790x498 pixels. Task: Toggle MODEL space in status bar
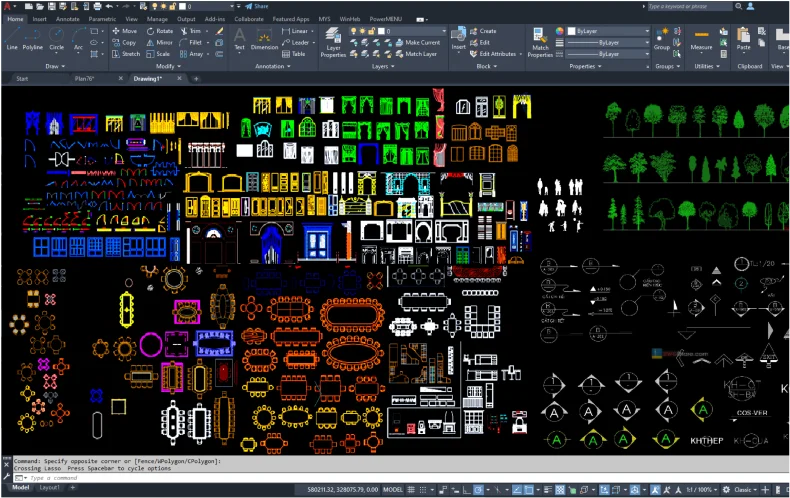tap(393, 489)
